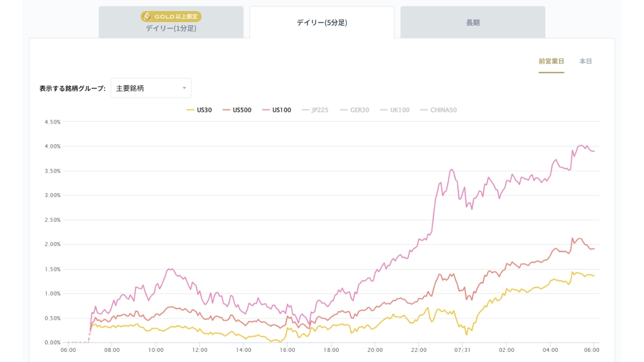Switch to the 長期 tab
Screen dimensions: 644x362
(x=473, y=22)
